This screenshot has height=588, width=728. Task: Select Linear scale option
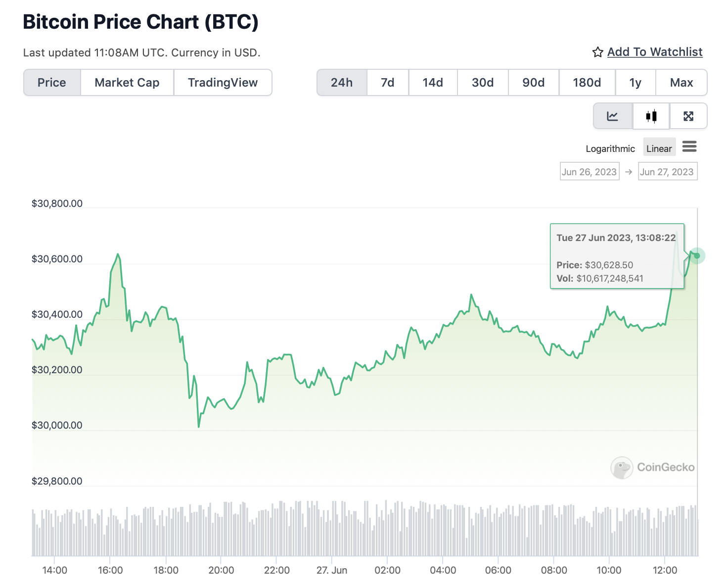coord(659,148)
